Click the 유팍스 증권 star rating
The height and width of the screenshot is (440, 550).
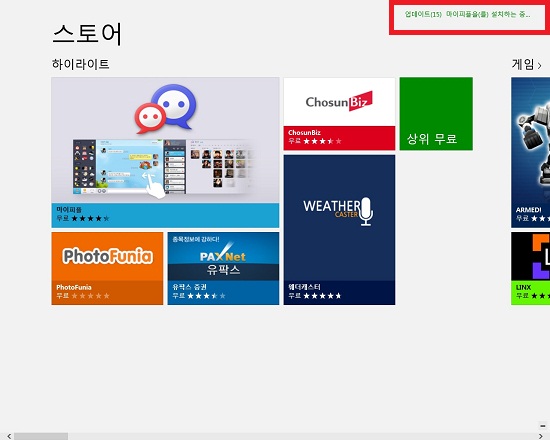[206, 296]
